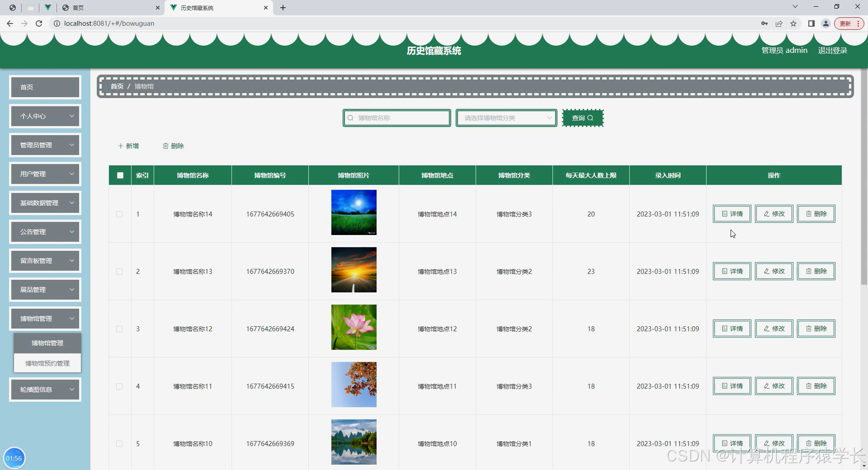Expand 展品管理 sidebar menu
868x470 pixels.
[45, 290]
